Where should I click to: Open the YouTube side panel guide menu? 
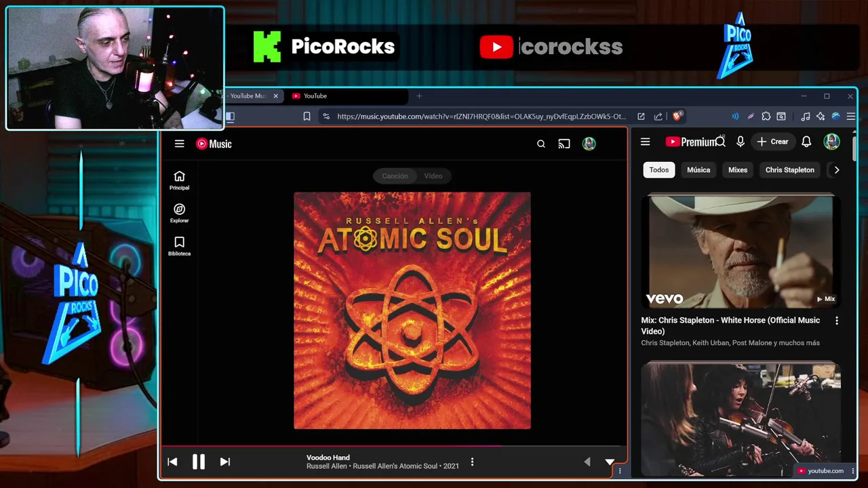click(x=646, y=142)
